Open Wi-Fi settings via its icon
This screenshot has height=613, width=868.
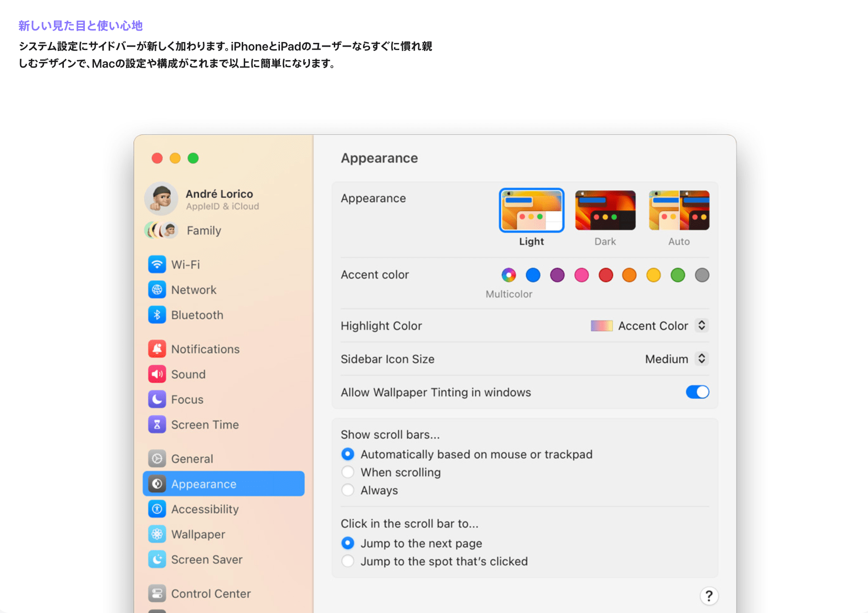click(x=157, y=265)
